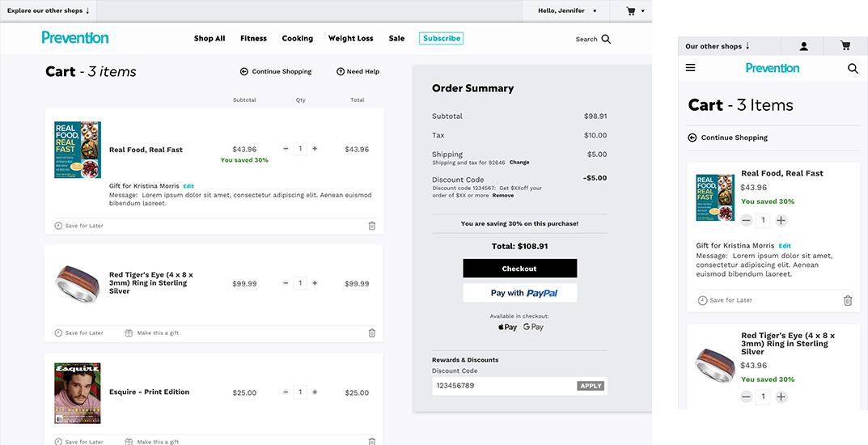Screen dimensions: 868x445
Task: Click Edit link next to Gift for Kristina Morris desktop
Action: coord(188,187)
